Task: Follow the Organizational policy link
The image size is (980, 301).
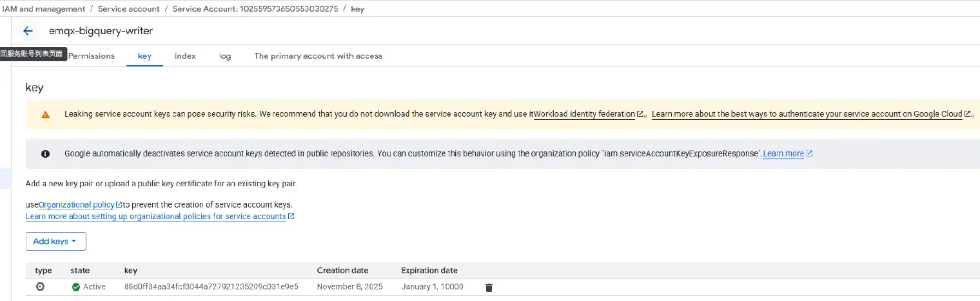Action: [76, 205]
